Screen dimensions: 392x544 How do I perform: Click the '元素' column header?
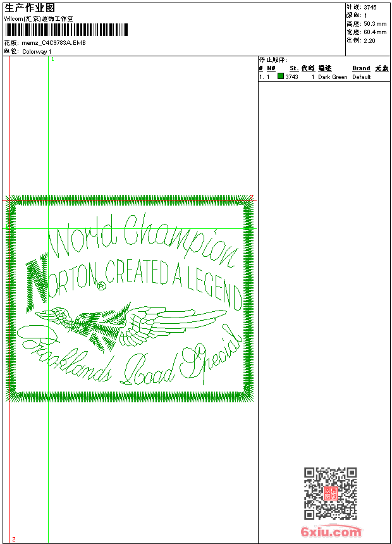(382, 68)
